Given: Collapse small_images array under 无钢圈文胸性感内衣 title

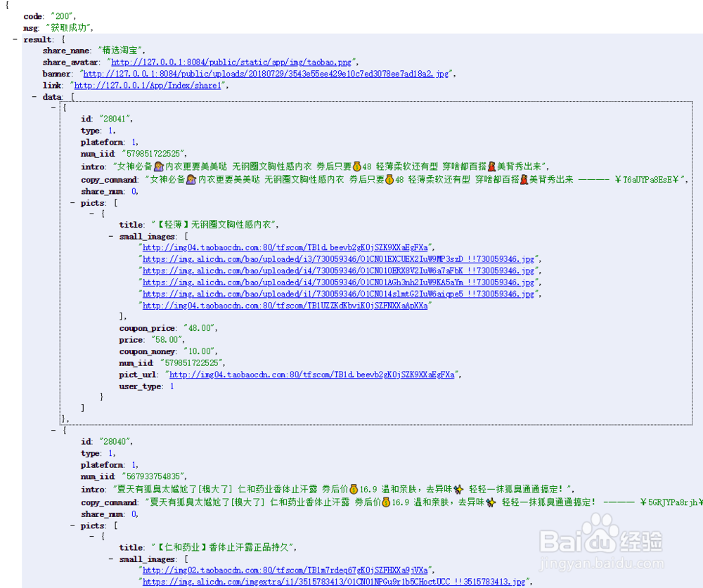Looking at the screenshot, I should [111, 237].
